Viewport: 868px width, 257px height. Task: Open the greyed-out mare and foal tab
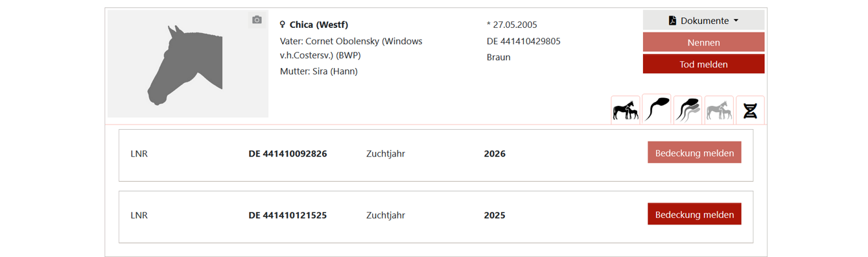tap(719, 110)
